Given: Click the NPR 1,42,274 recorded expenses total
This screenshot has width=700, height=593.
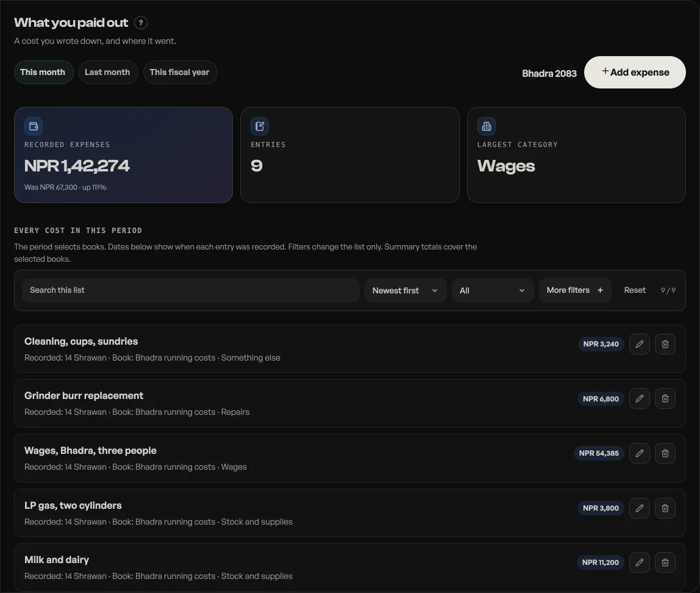Looking at the screenshot, I should click(x=77, y=166).
